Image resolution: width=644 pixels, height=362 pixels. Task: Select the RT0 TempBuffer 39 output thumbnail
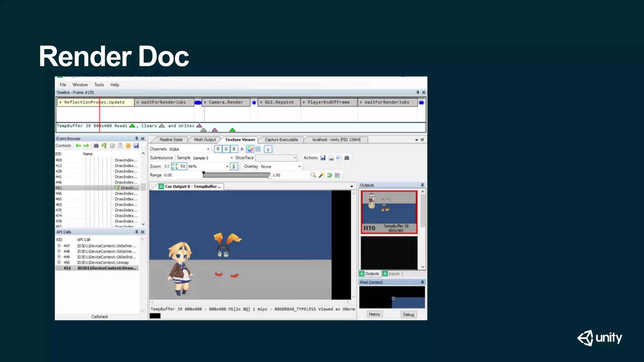point(389,212)
